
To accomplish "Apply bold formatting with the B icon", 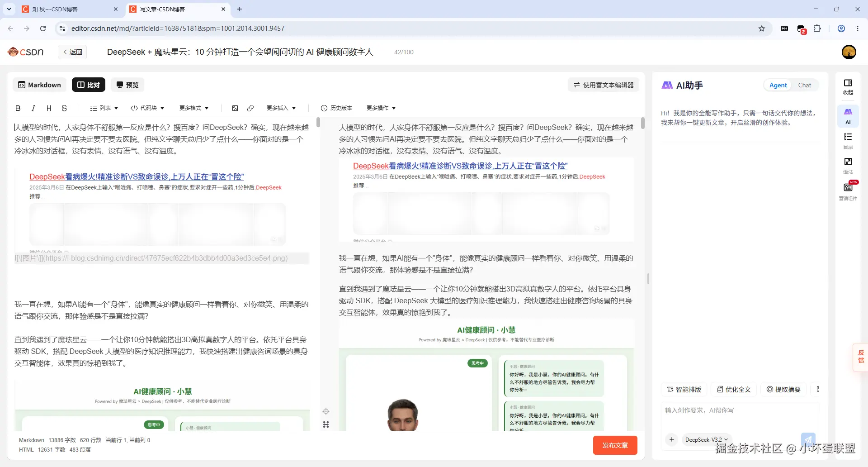I will [18, 108].
